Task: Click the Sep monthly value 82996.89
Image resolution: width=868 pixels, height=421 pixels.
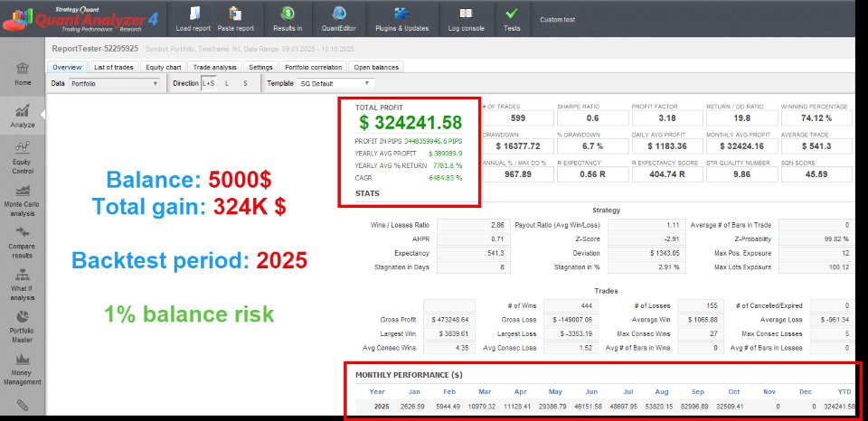Action: [696, 407]
